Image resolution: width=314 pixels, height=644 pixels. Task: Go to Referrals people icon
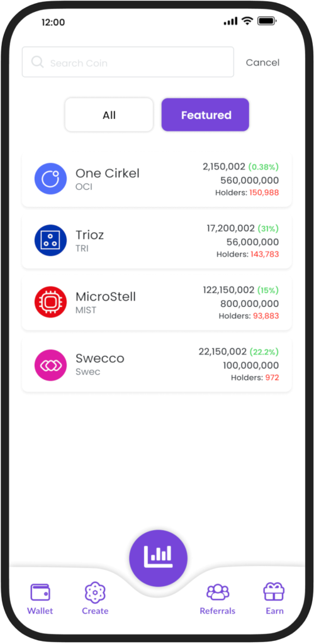pyautogui.click(x=218, y=592)
